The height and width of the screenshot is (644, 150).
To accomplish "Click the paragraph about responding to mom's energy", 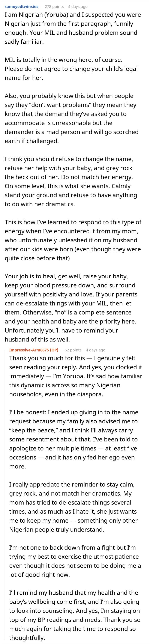I will pyautogui.click(x=72, y=240).
